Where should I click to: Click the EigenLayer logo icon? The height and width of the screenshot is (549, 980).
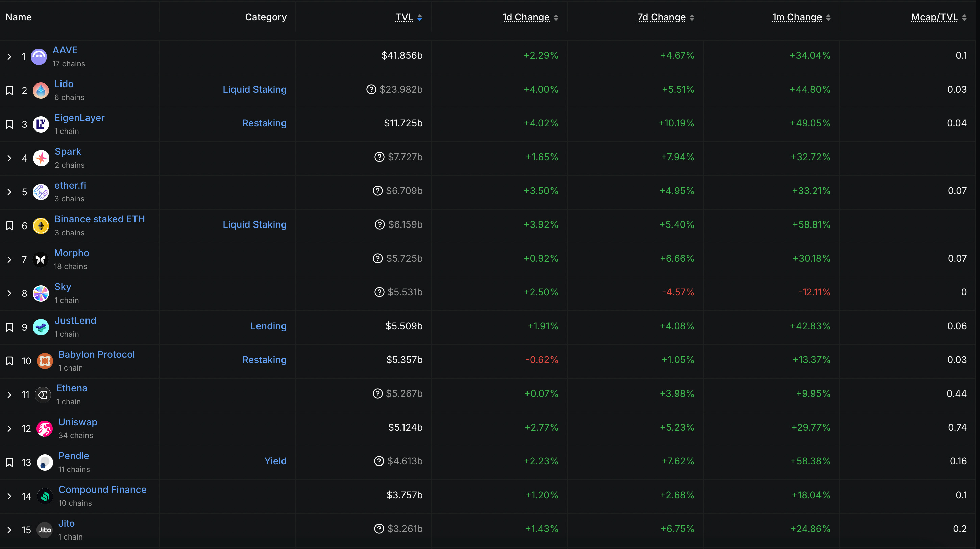(41, 124)
